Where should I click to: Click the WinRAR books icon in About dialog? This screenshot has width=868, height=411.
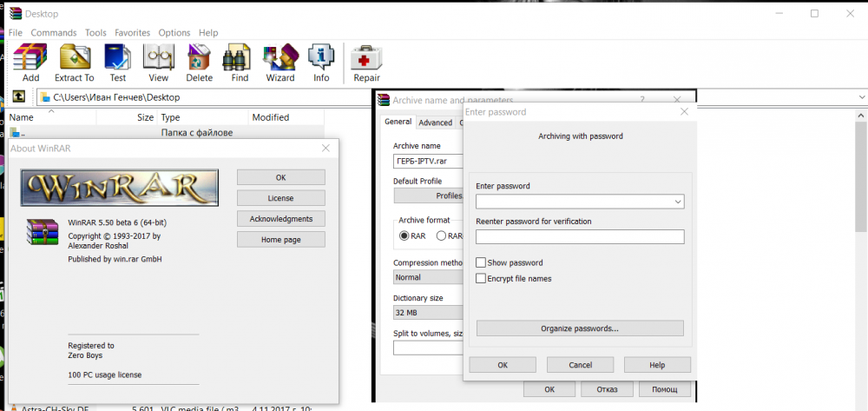(x=42, y=232)
